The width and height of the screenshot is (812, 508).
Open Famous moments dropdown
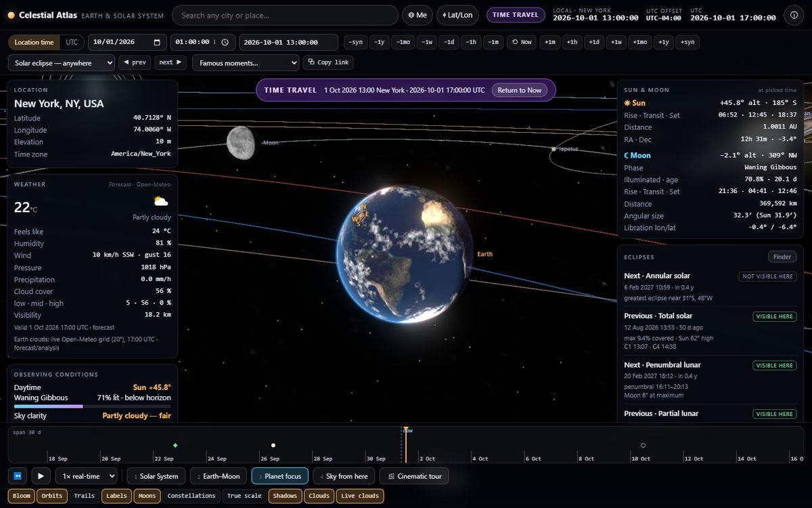point(246,62)
